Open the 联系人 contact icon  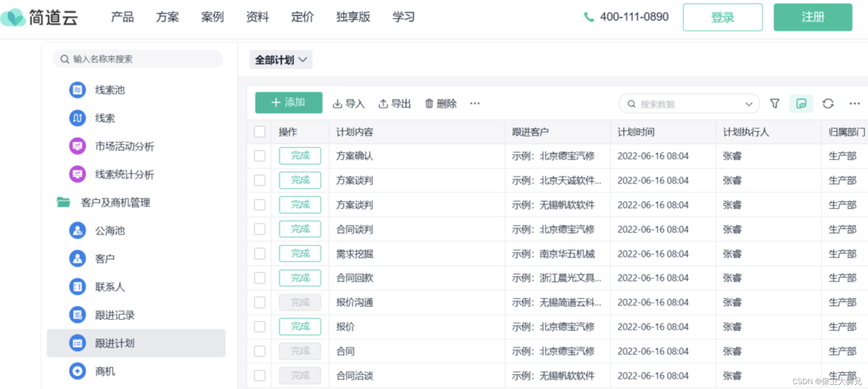(x=77, y=287)
